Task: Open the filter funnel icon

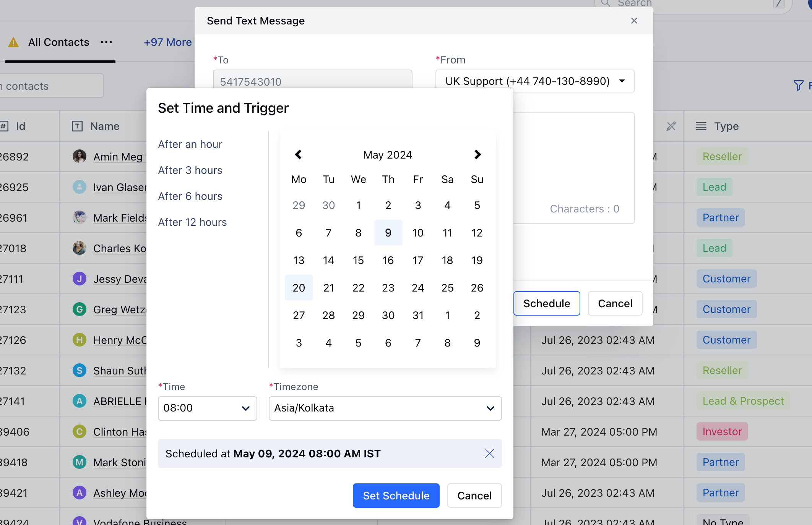Action: 798,85
